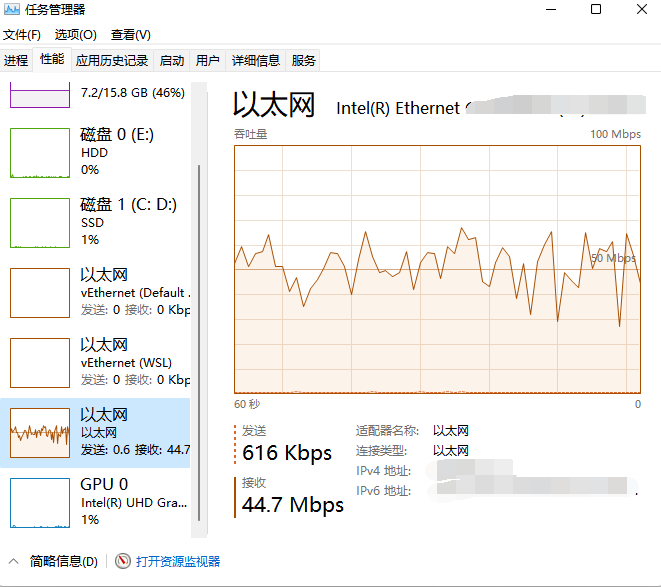Show the 详细信息 tab
Screen dimensions: 661x587
click(256, 60)
